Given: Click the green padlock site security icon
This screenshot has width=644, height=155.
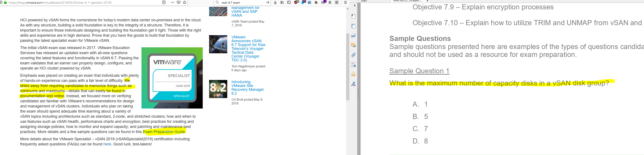Looking at the screenshot, I should [x=5, y=3].
